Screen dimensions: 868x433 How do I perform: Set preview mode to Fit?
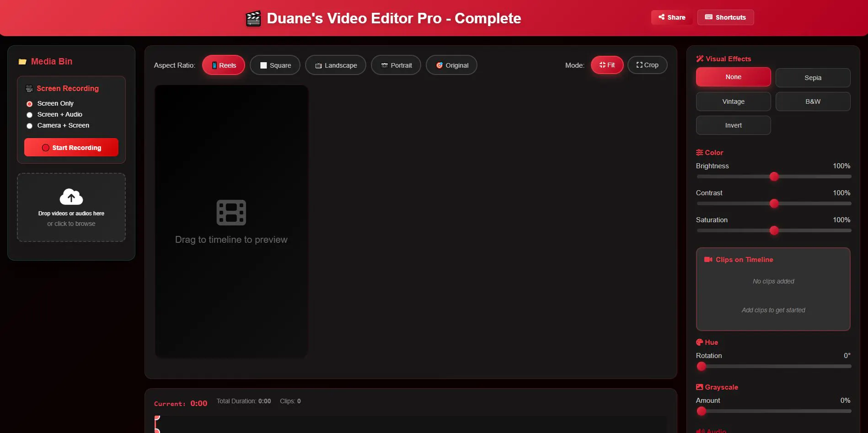(607, 65)
